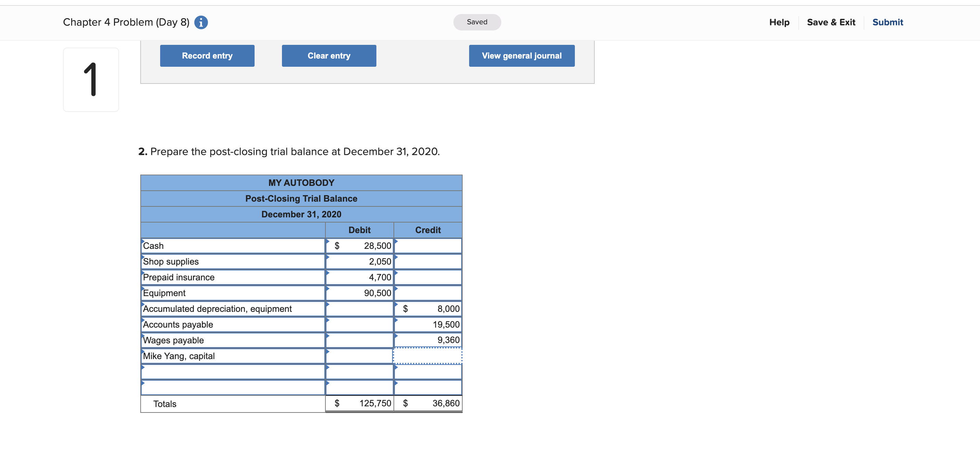
Task: Click Mike Yang capital credit input cell
Action: [x=428, y=356]
